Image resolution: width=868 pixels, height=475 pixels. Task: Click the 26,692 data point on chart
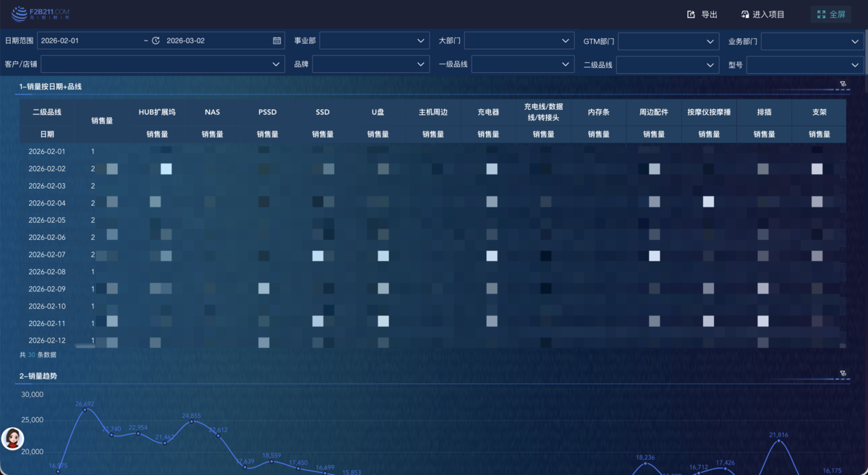click(85, 410)
